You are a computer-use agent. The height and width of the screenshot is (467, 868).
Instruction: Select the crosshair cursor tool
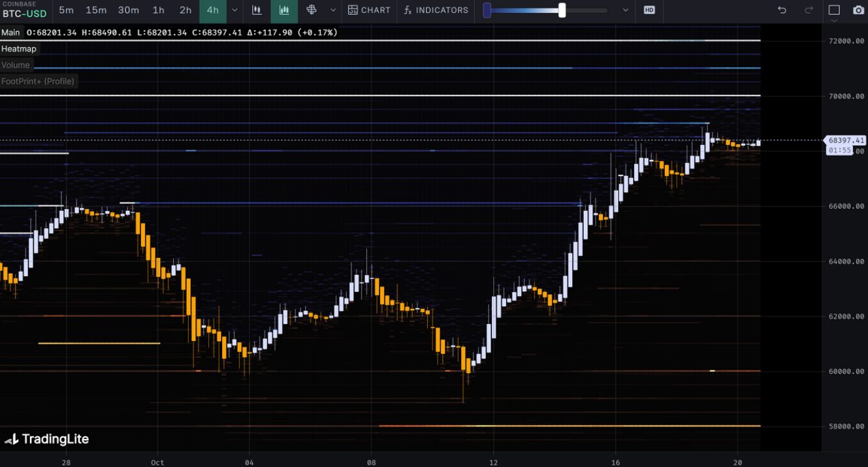click(x=312, y=10)
